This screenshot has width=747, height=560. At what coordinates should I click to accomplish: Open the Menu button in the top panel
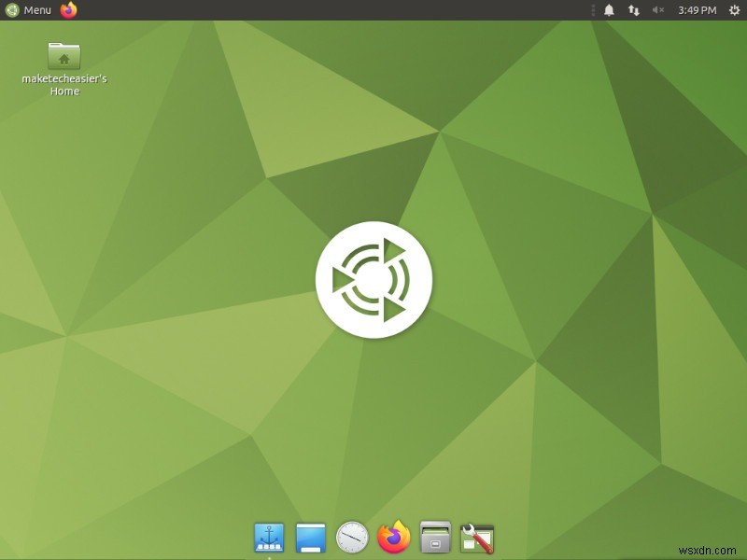28,10
